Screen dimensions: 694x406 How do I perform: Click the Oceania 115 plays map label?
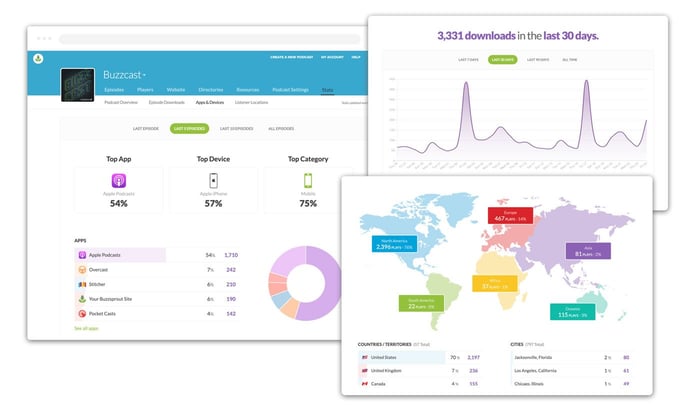pyautogui.click(x=573, y=312)
